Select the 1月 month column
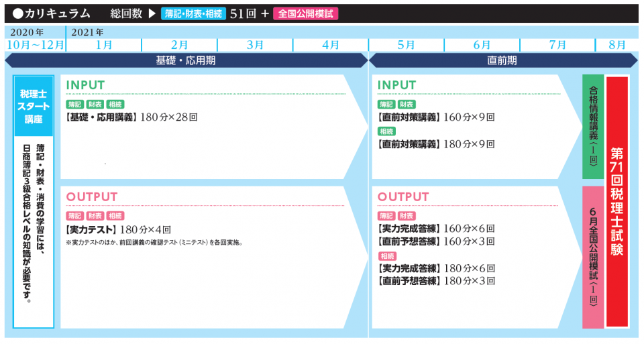This screenshot has width=644, height=344. click(x=104, y=45)
